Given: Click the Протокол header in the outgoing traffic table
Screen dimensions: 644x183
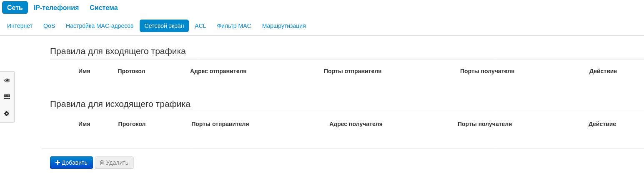Looking at the screenshot, I should (x=132, y=124).
